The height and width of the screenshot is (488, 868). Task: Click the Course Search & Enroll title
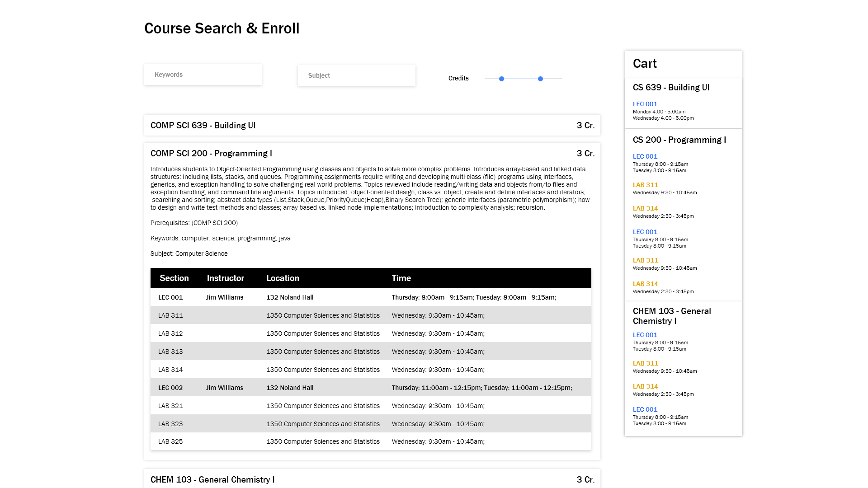point(222,28)
